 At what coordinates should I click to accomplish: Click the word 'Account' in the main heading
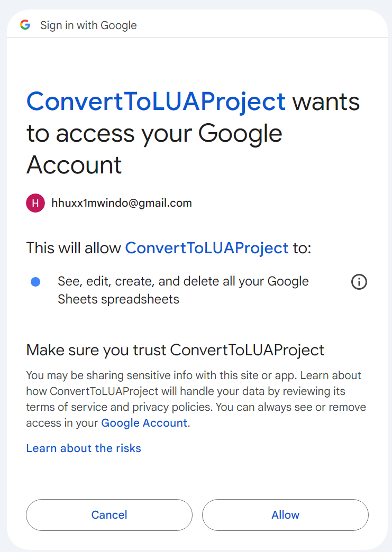(74, 165)
